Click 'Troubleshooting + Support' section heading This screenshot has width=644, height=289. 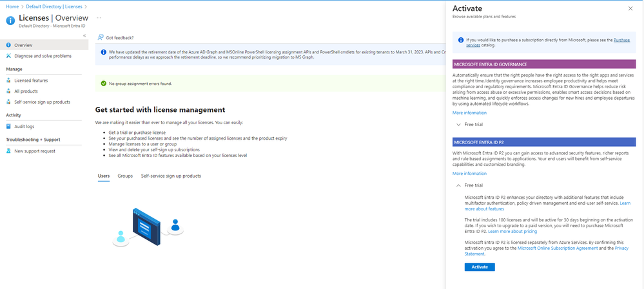[33, 140]
